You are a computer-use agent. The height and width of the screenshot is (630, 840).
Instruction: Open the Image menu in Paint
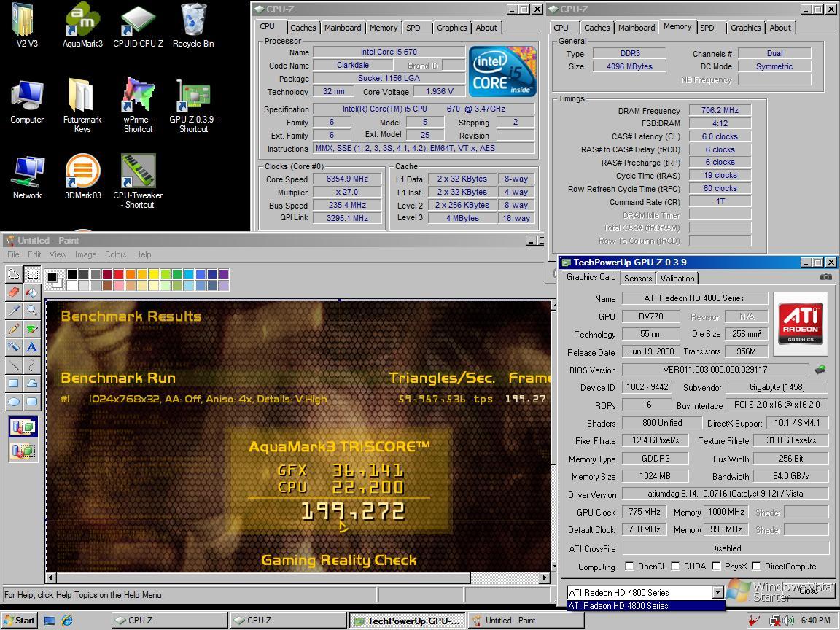point(86,254)
